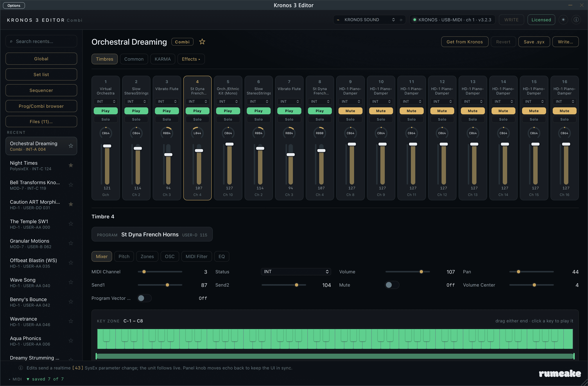Open the Global section
Image resolution: width=588 pixels, height=386 pixels.
pos(41,59)
